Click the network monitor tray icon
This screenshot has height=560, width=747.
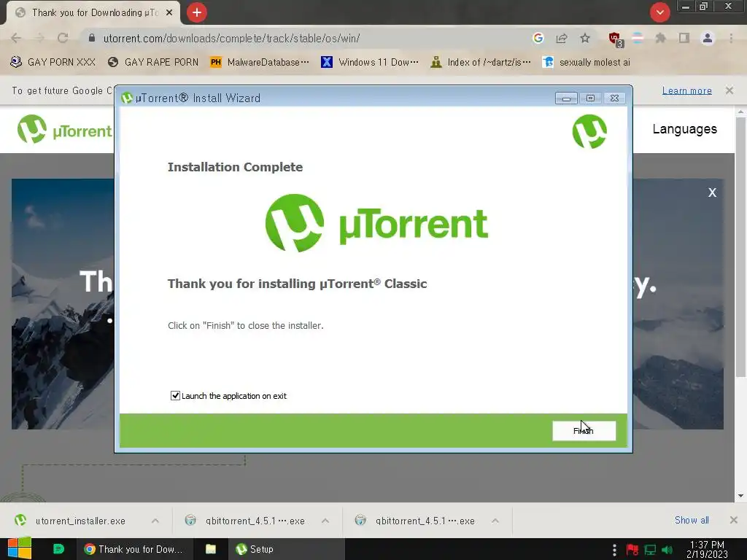point(650,550)
